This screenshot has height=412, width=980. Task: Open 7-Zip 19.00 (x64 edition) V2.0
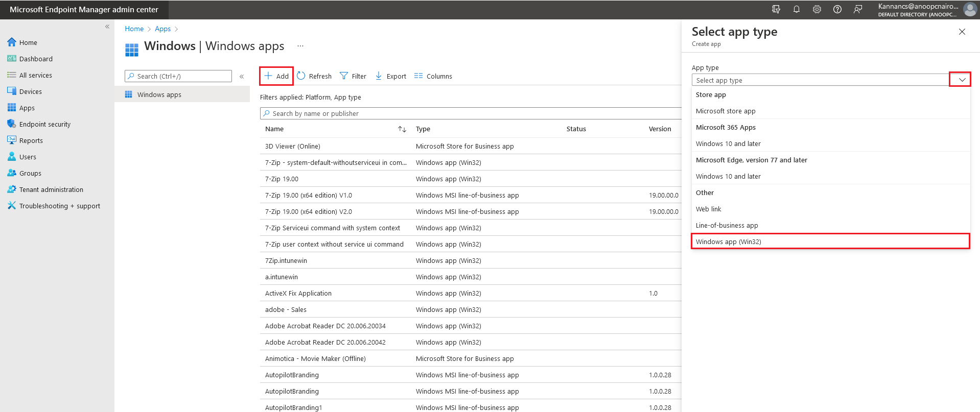point(309,211)
